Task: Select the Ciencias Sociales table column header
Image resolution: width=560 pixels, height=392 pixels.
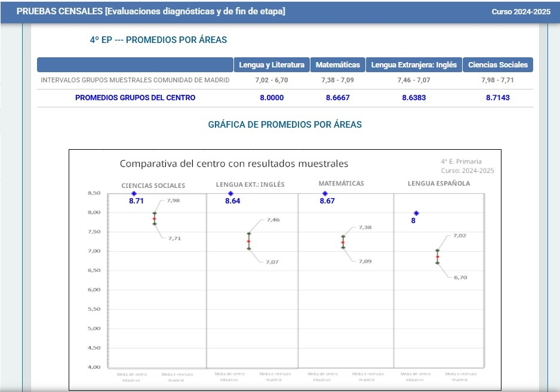Action: (x=498, y=65)
